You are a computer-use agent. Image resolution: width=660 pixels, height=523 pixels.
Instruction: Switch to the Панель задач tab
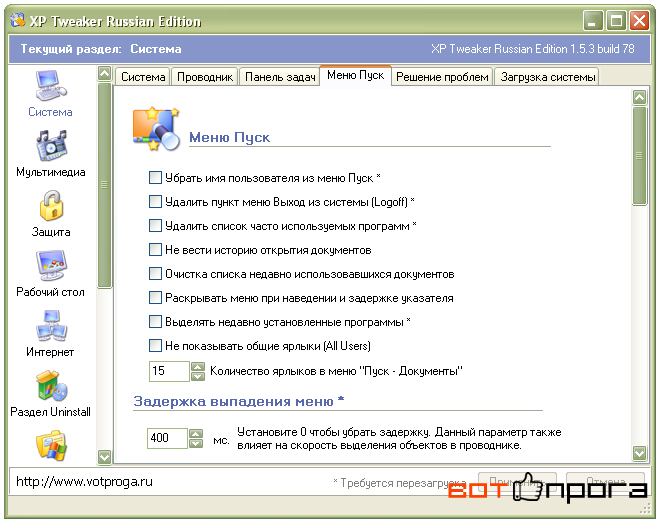coord(280,77)
